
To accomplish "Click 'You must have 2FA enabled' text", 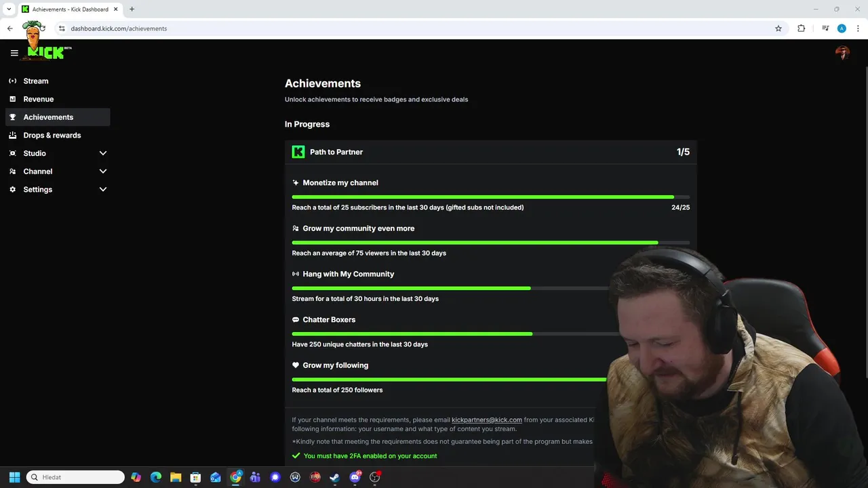I will (370, 456).
